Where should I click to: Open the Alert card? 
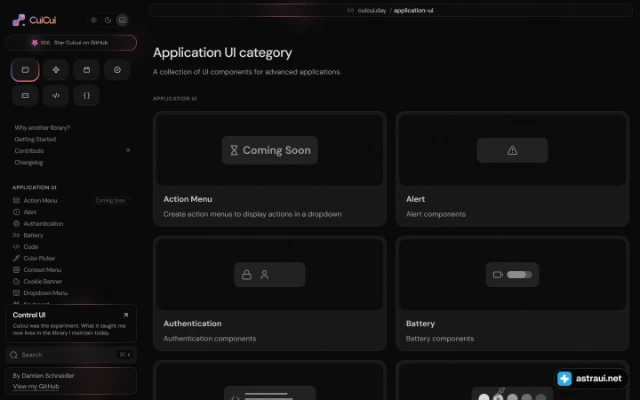(512, 169)
